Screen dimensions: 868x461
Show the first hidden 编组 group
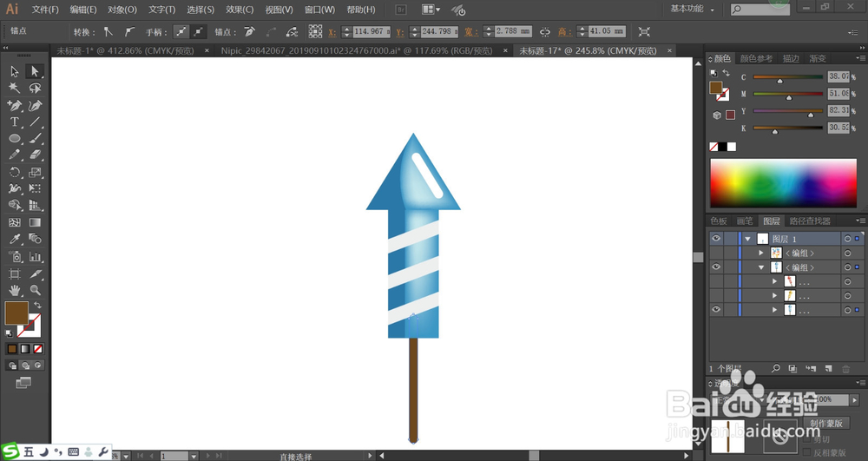coord(716,253)
